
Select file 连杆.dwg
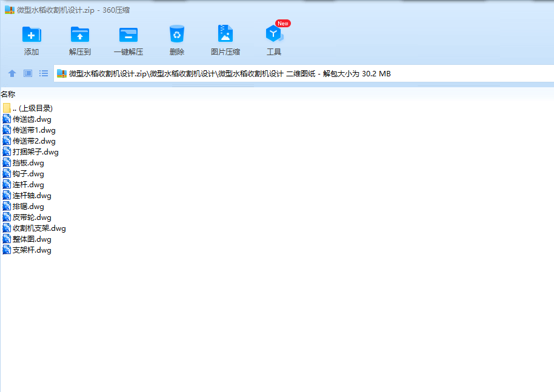click(23, 185)
